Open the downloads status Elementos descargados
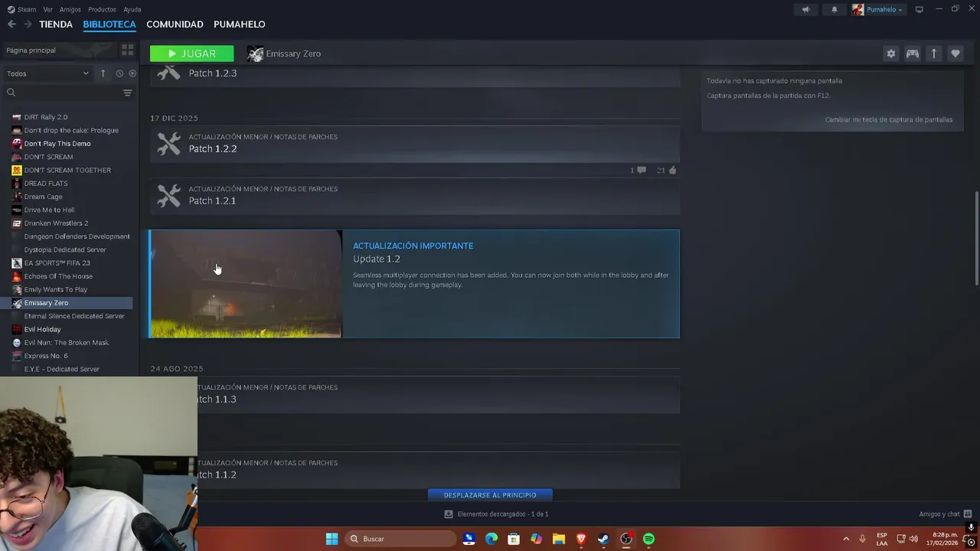The image size is (980, 551). pyautogui.click(x=496, y=514)
